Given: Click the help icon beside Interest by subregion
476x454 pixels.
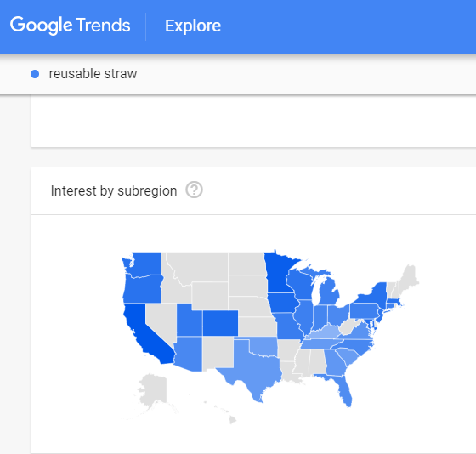Looking at the screenshot, I should click(195, 190).
